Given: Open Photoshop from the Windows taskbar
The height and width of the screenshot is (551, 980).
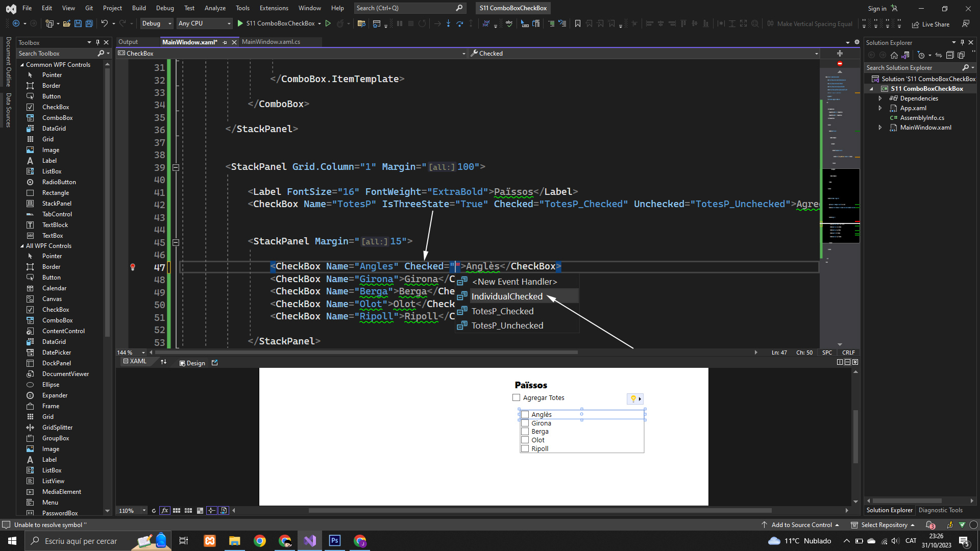Looking at the screenshot, I should pos(335,541).
